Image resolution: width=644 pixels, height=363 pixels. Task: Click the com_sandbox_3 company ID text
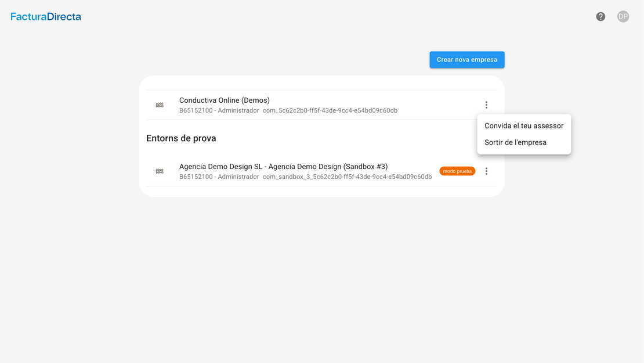click(x=347, y=177)
